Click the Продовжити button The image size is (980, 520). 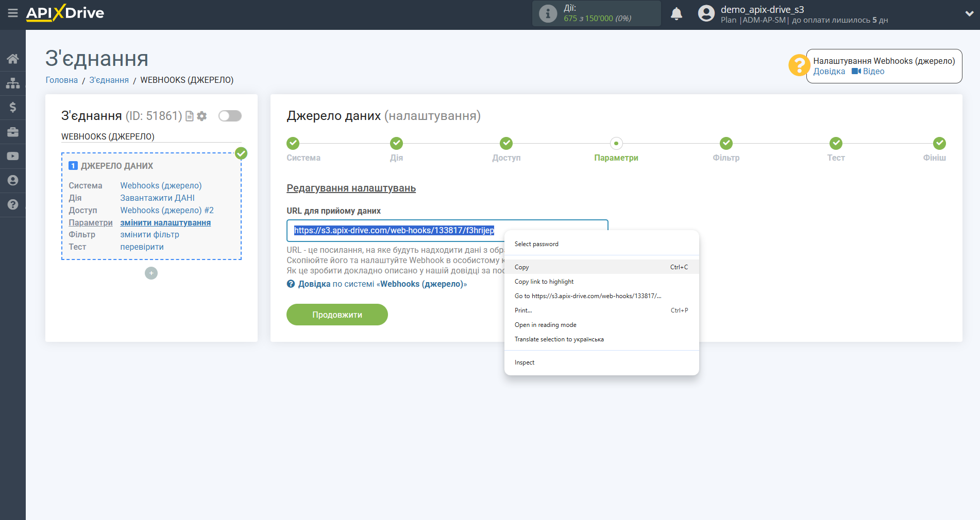[337, 315]
